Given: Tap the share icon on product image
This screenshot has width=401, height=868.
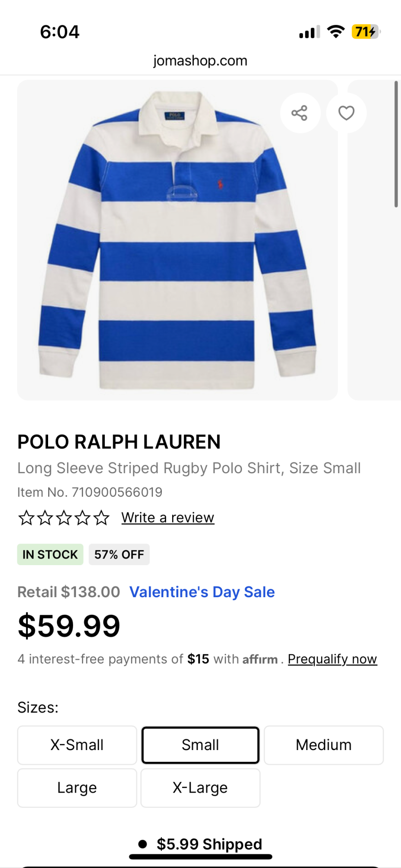Looking at the screenshot, I should [x=300, y=113].
